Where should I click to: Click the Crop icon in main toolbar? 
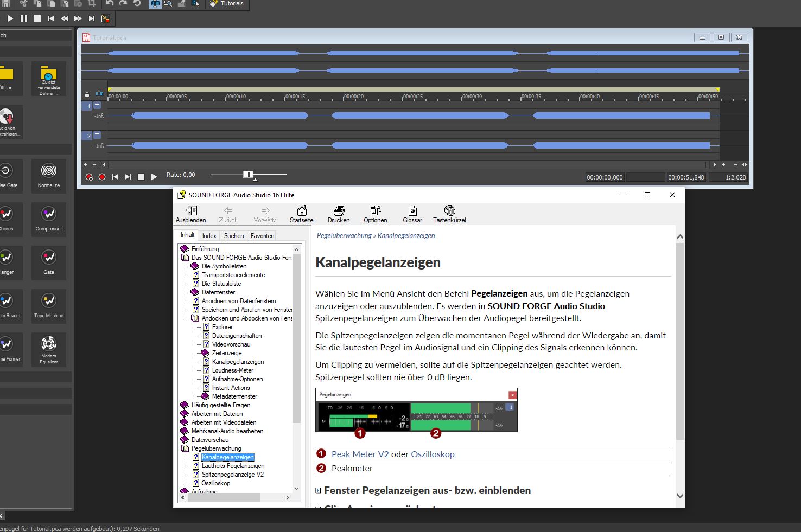pyautogui.click(x=91, y=3)
